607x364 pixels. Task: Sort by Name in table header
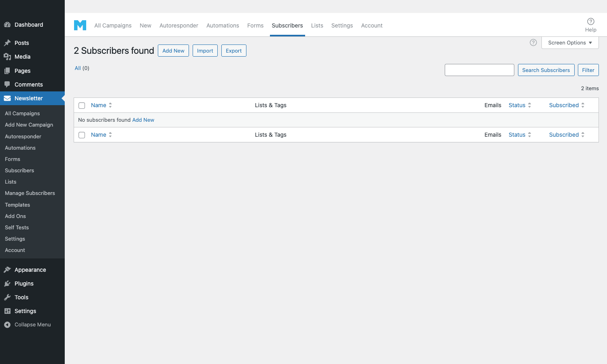click(x=99, y=105)
